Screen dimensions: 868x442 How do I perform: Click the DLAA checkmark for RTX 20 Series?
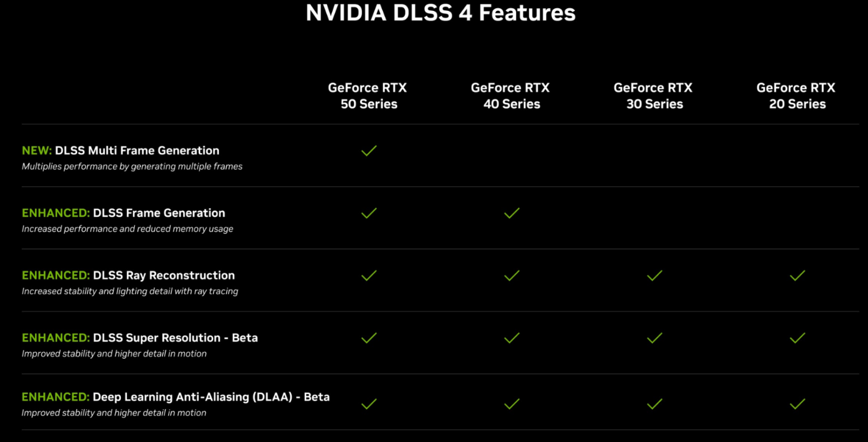point(797,404)
